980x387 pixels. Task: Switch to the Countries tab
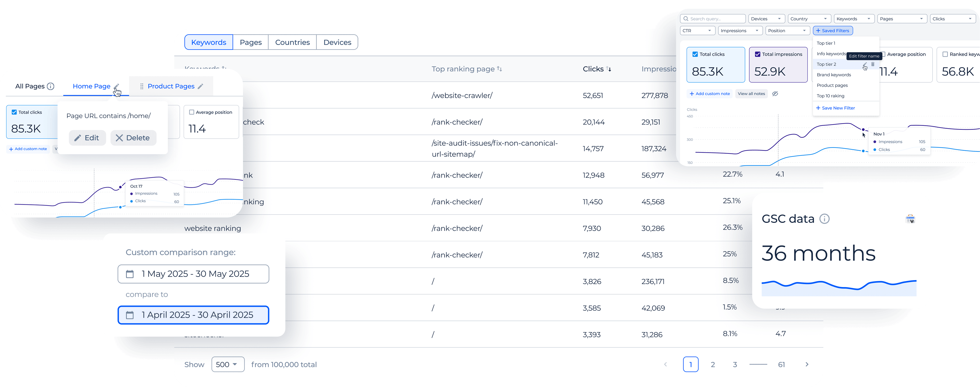click(x=292, y=42)
